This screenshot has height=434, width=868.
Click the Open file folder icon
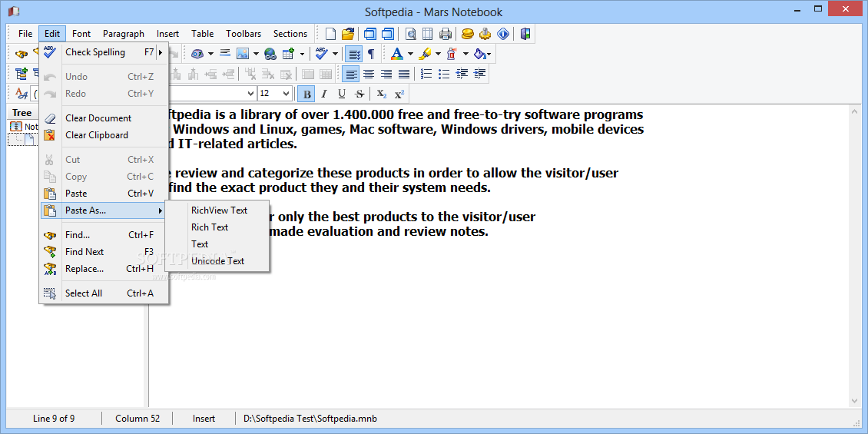(348, 34)
